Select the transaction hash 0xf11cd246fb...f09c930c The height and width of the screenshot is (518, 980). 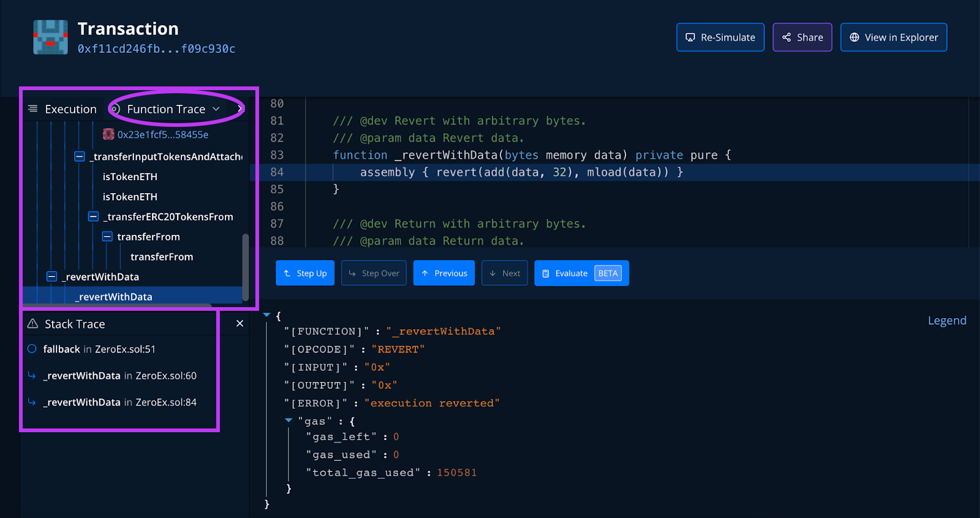(156, 48)
